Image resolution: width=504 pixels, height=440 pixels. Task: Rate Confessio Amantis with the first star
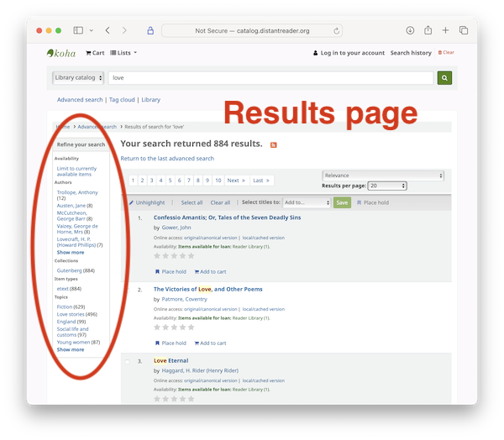click(x=157, y=256)
